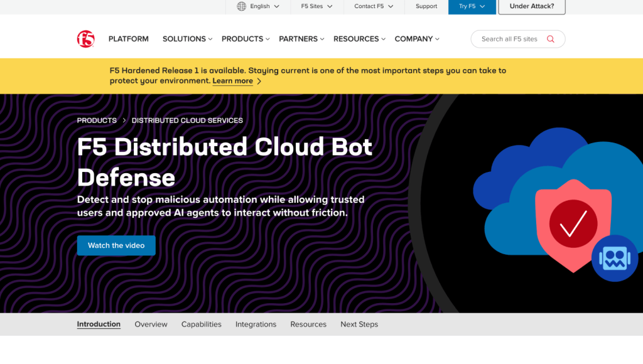643x364 pixels.
Task: Select the Introduction tab
Action: click(x=99, y=324)
